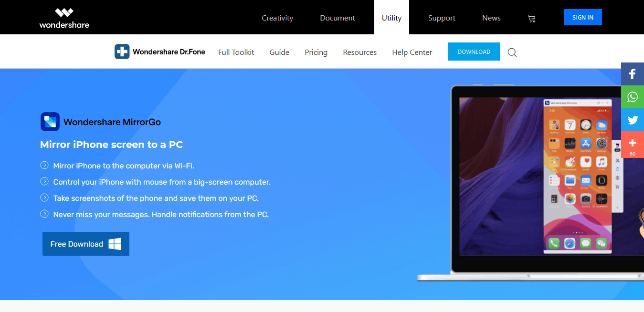Click 'Take screenshots of the phone' line
The image size is (644, 312).
tap(156, 198)
